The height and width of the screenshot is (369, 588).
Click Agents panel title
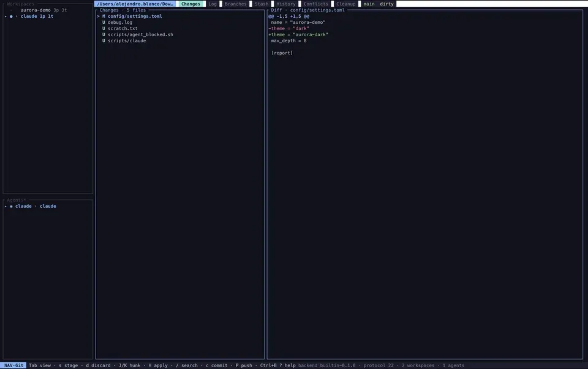point(17,200)
